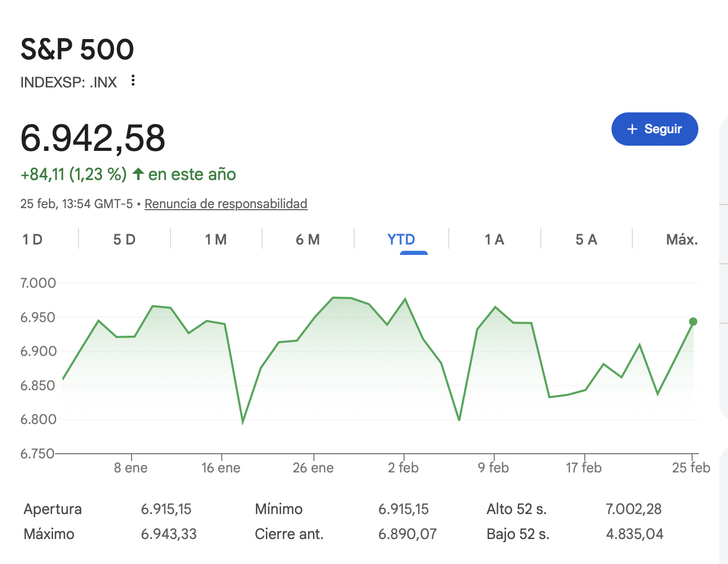
Task: Click the green up arrow by 'en este año'
Action: click(x=138, y=174)
